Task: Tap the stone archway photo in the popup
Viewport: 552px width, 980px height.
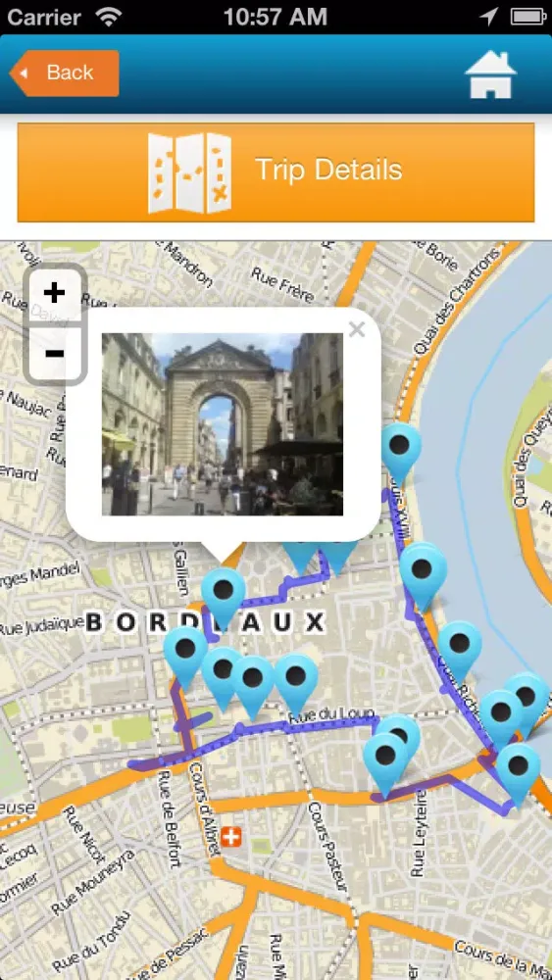Action: (x=223, y=424)
